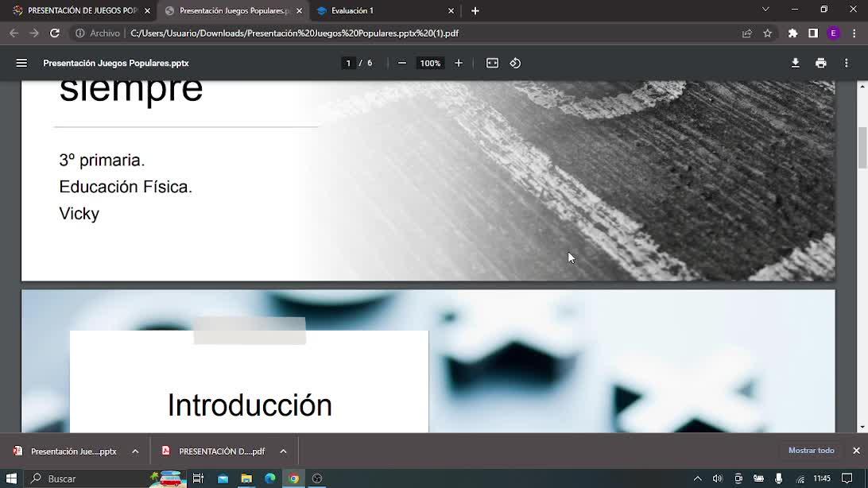This screenshot has height=488, width=868.
Task: Click the Buscar taskbar search box
Action: [105, 478]
